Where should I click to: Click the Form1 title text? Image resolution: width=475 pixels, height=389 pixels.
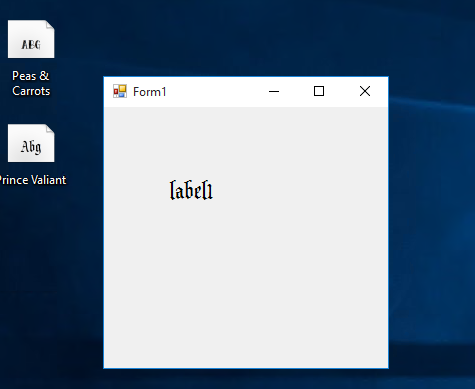149,92
